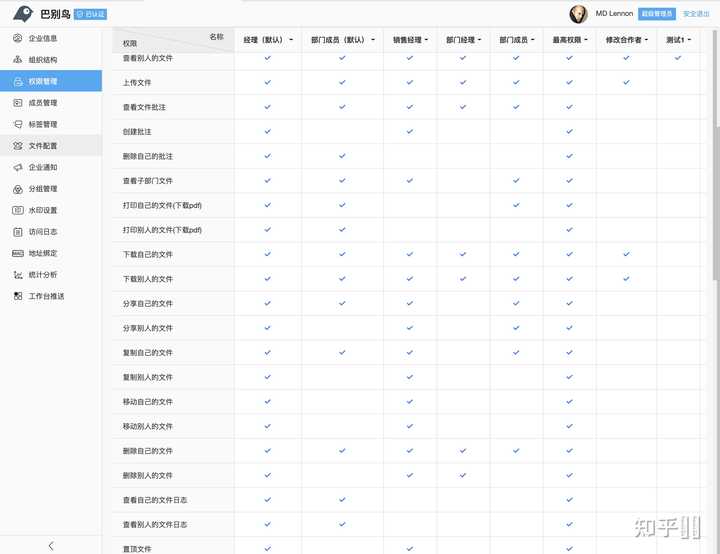The height and width of the screenshot is (554, 720).
Task: Toggle 删除别人的文件 for 部门经理
Action: 463,475
